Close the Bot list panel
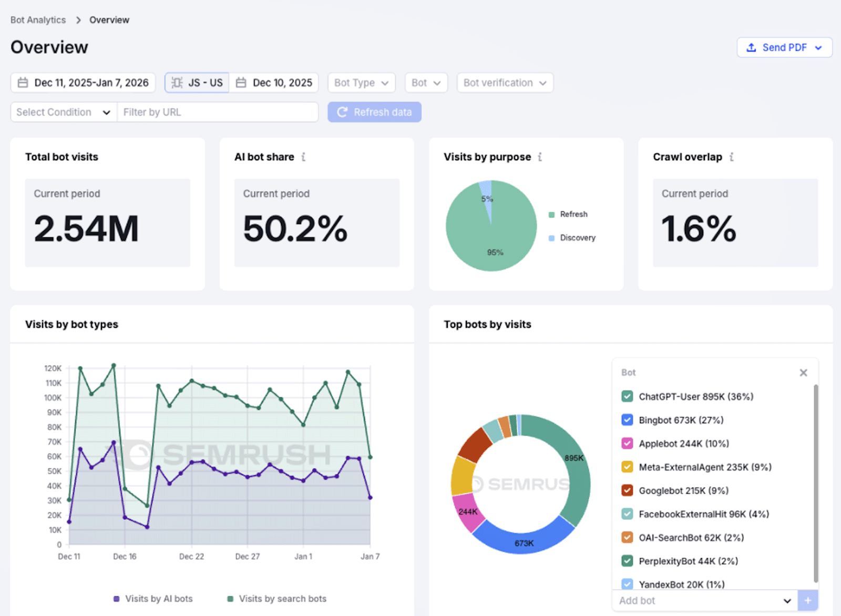 click(803, 373)
